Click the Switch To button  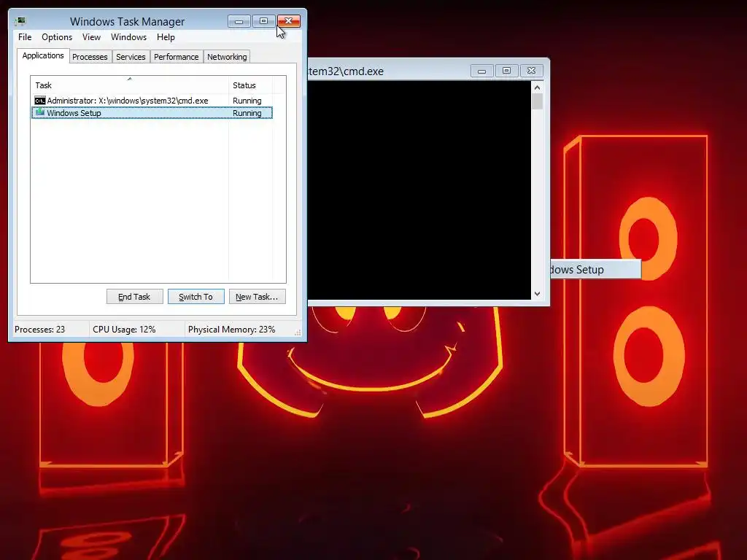click(x=196, y=297)
